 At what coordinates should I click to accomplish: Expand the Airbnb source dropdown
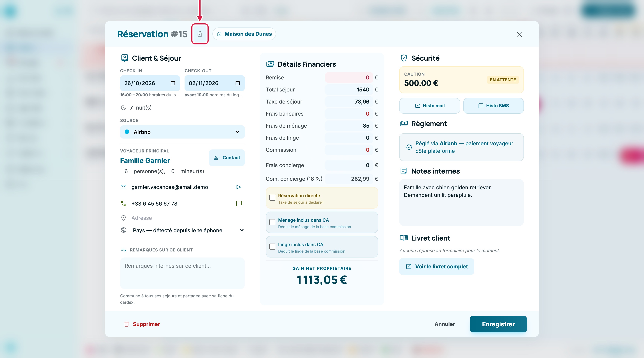tap(182, 132)
